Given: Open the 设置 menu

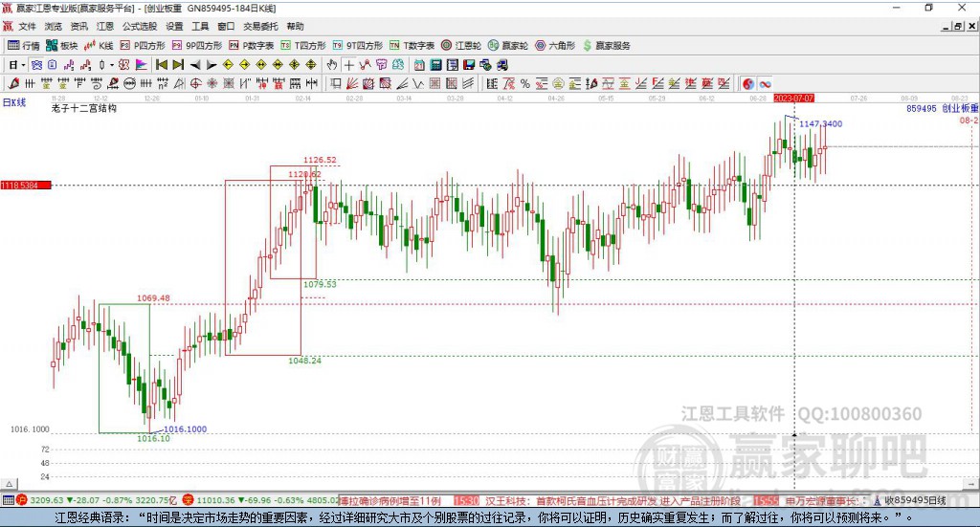Looking at the screenshot, I should pyautogui.click(x=174, y=26).
